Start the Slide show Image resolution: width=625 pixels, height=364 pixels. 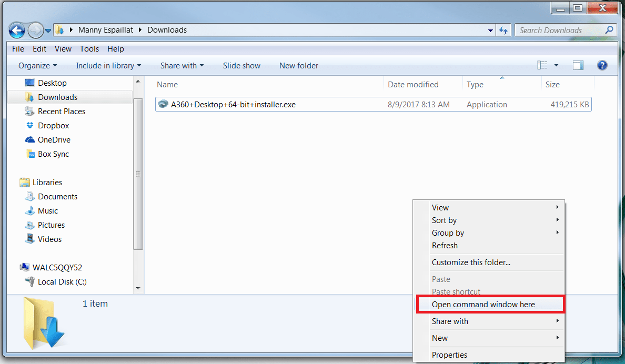241,65
